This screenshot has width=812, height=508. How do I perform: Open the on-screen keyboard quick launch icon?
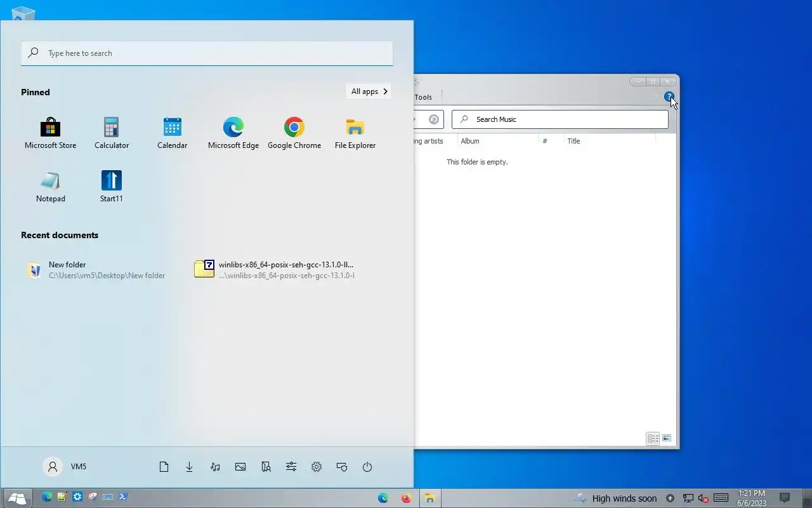108,497
